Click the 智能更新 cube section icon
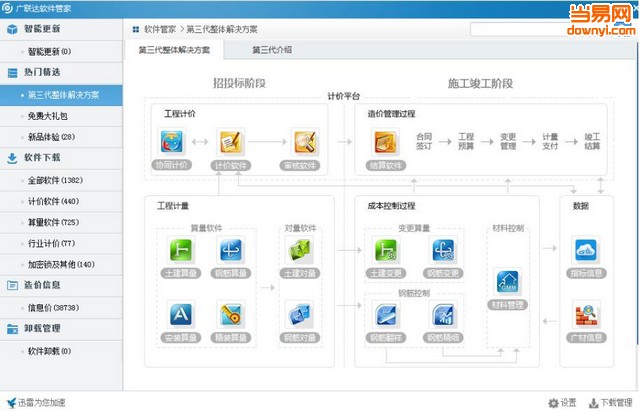This screenshot has height=411, width=640. (x=12, y=29)
